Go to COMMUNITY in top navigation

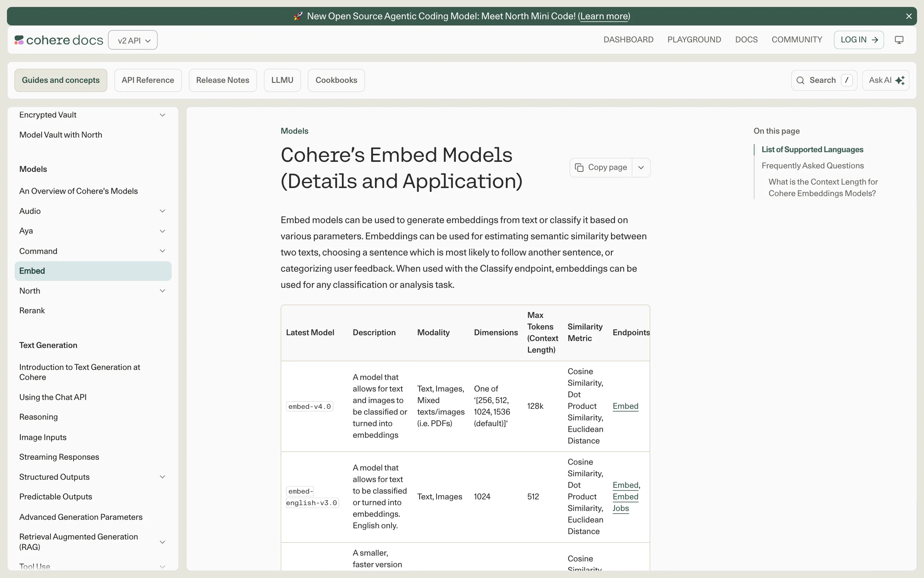(797, 40)
